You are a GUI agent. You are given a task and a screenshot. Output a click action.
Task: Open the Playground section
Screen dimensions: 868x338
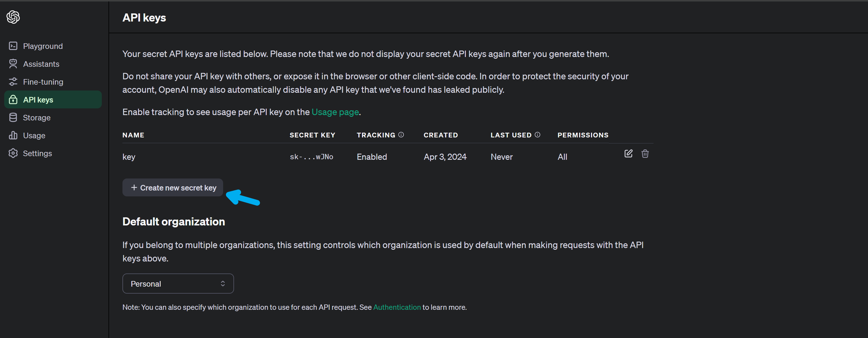(43, 46)
